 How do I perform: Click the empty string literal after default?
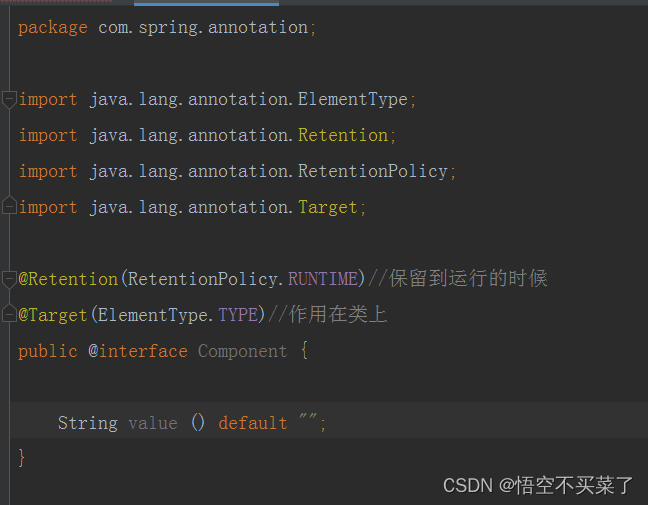[x=308, y=418]
